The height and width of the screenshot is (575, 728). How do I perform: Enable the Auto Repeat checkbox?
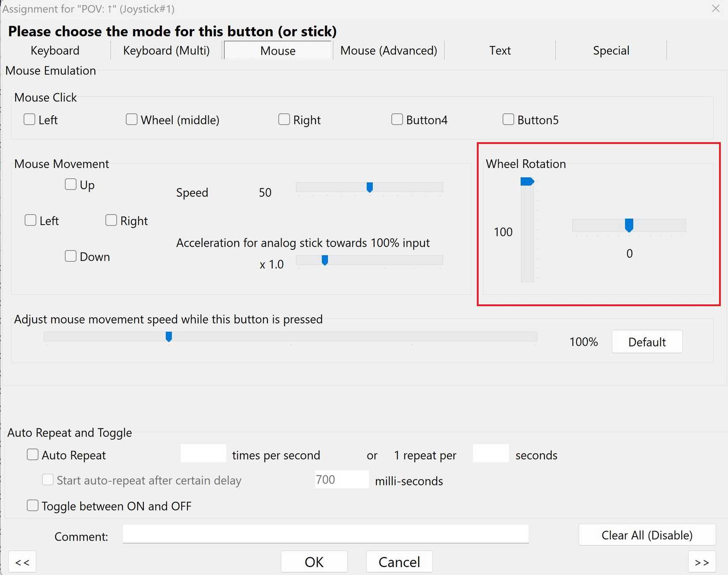tap(33, 455)
